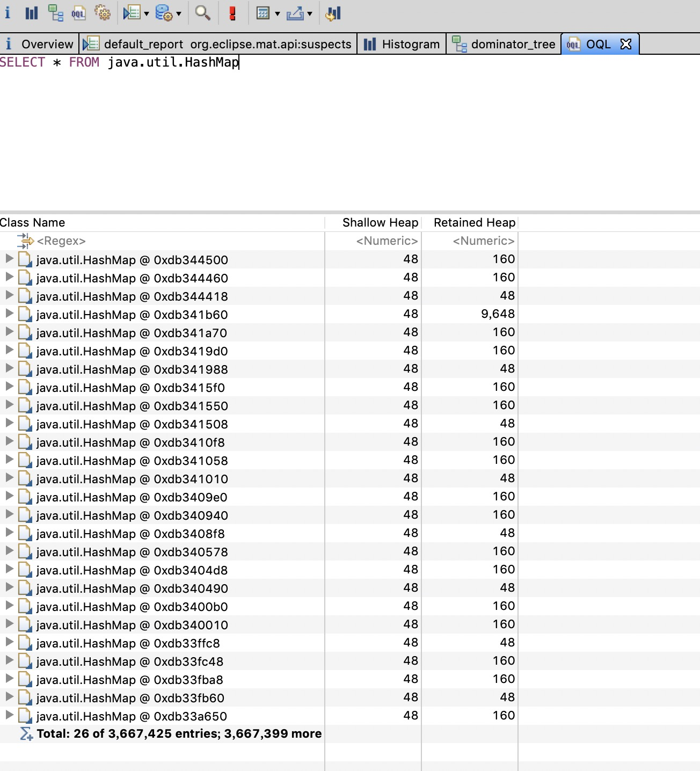The width and height of the screenshot is (700, 771).
Task: Click the compare histogram icon in toolbar
Action: tap(333, 13)
